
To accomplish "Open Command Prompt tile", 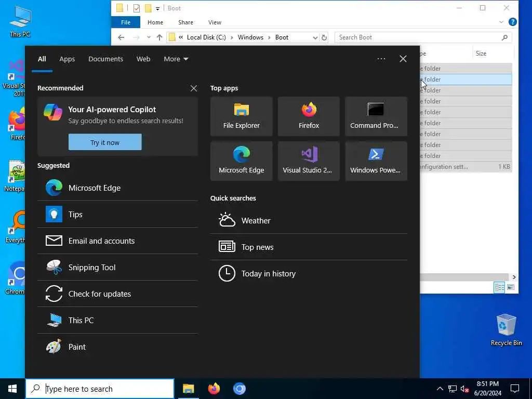I will (x=376, y=116).
